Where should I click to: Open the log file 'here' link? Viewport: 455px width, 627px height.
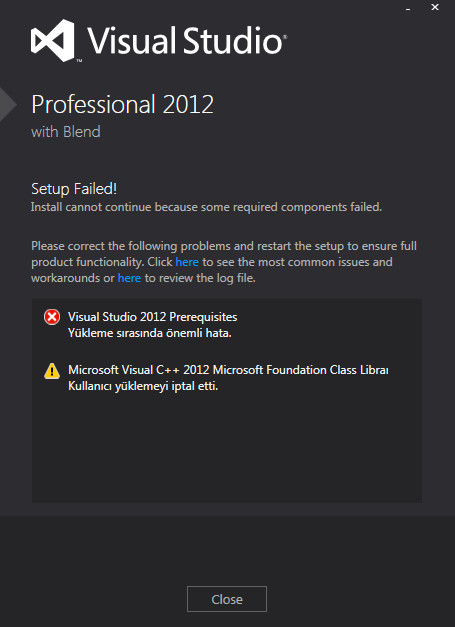point(129,278)
